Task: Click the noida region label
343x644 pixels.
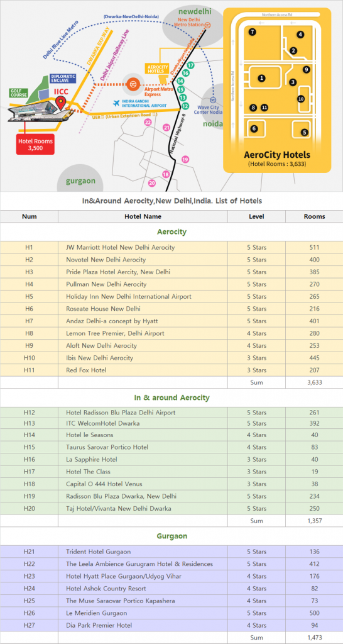Action: 213,124
